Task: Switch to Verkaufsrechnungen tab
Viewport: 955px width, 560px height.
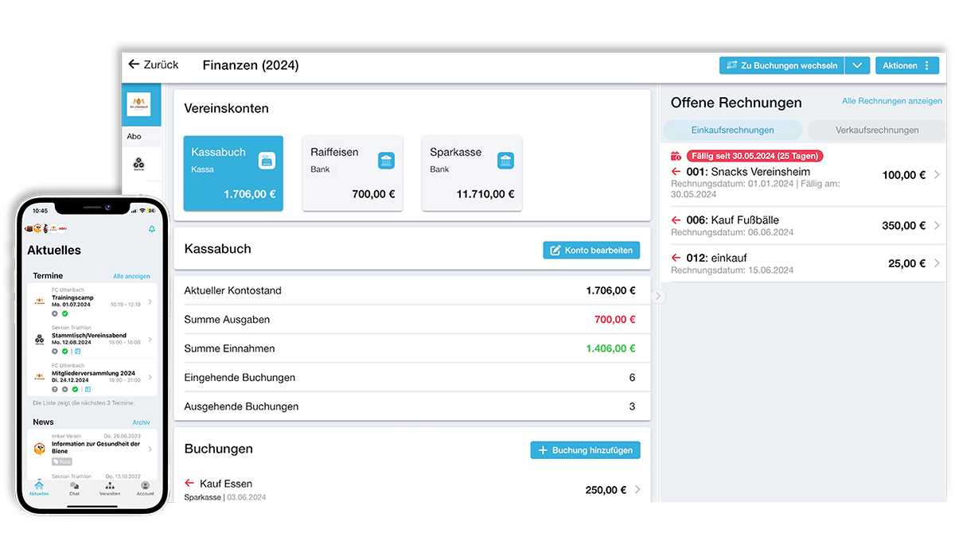Action: click(876, 130)
